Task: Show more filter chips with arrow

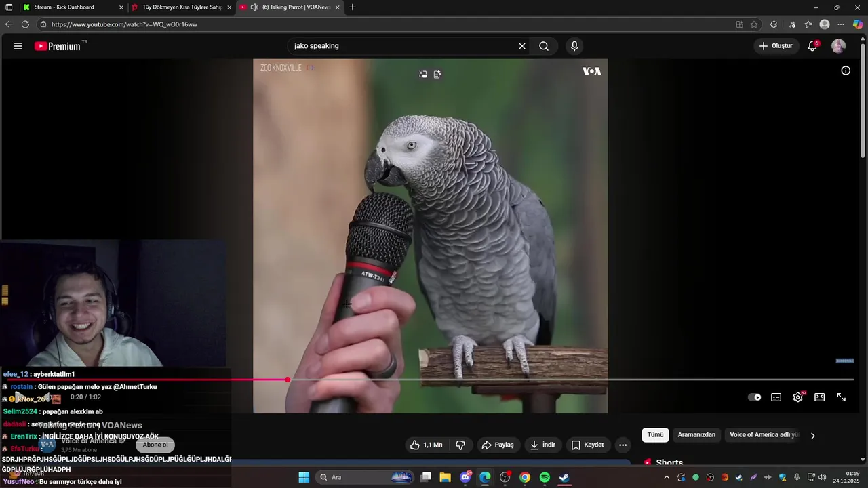Action: click(x=812, y=436)
